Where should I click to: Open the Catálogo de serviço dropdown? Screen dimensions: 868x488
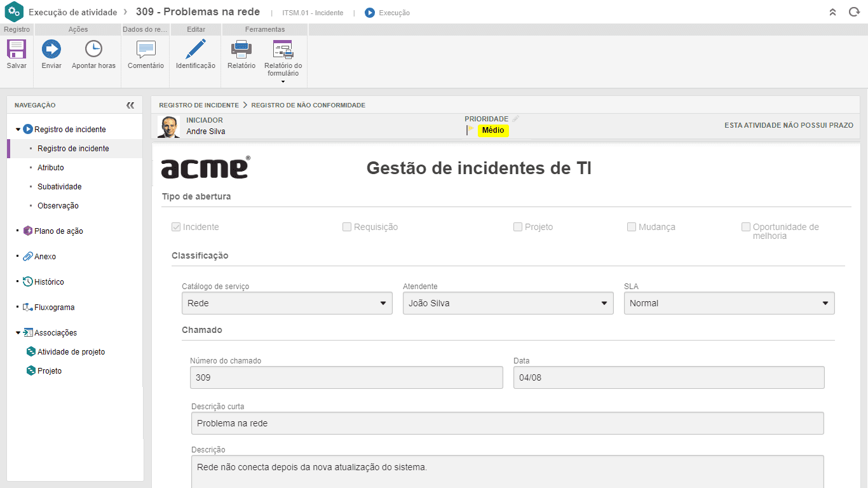point(287,303)
